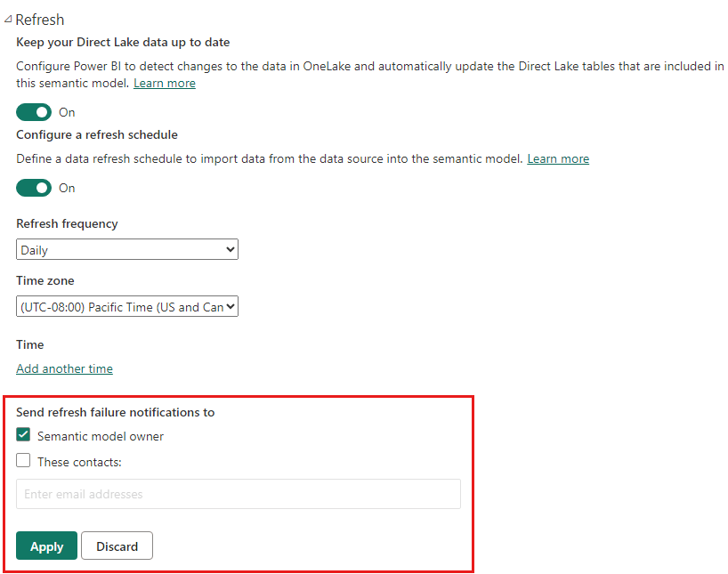Disable the Configure a refresh schedule switch
Viewport: 728px width, 574px height.
click(34, 188)
